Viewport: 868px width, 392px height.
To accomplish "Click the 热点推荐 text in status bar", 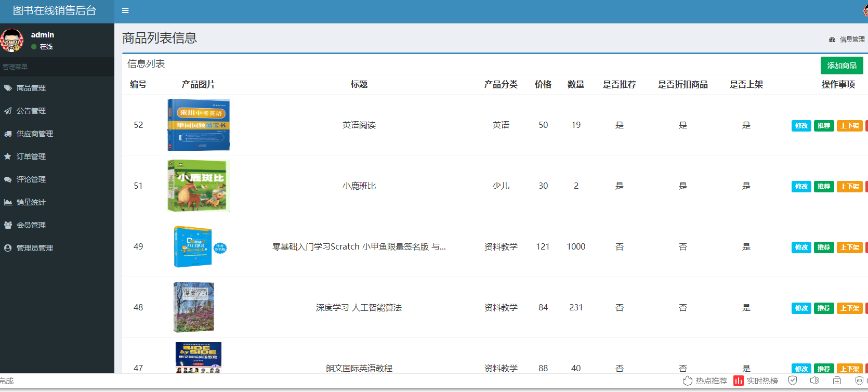I will 712,381.
